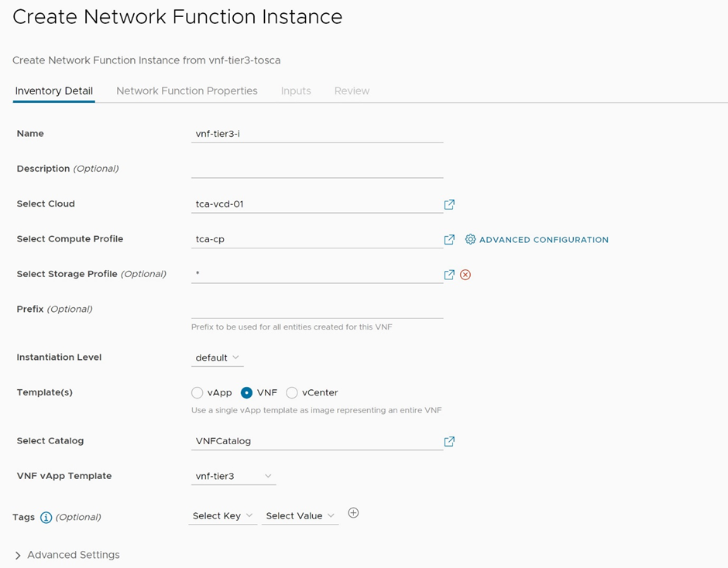Clear the selected storage profile
The width and height of the screenshot is (728, 568).
coord(465,275)
